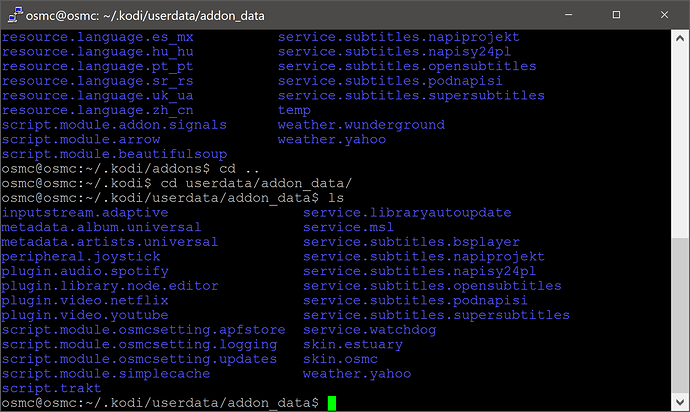Select the text 'inputstream.adaptive'
690x412 pixels.
point(85,213)
